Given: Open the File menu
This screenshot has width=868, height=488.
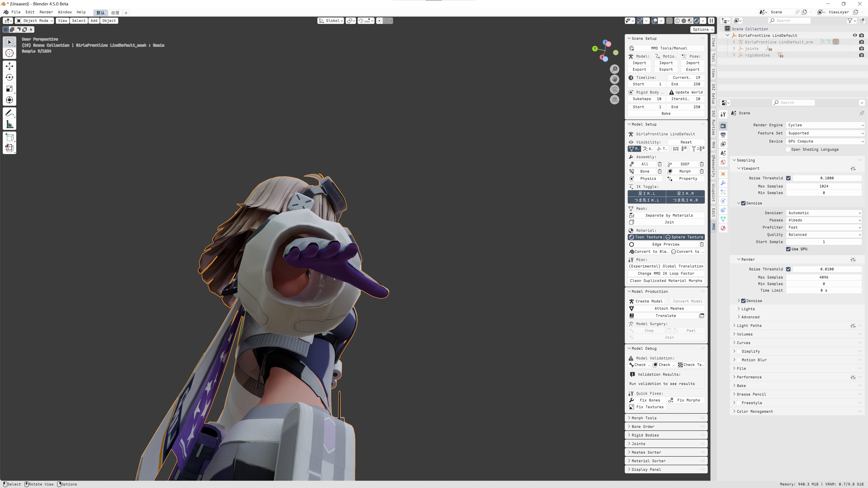Looking at the screenshot, I should click(16, 12).
